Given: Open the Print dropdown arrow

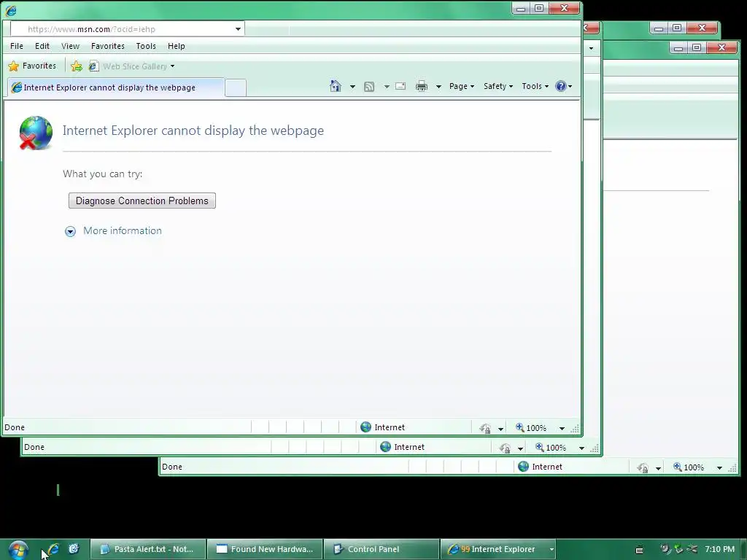Looking at the screenshot, I should [438, 87].
